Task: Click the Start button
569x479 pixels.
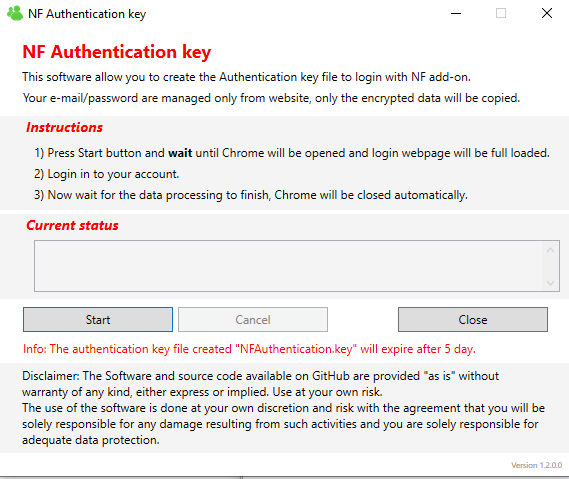Action: (98, 320)
